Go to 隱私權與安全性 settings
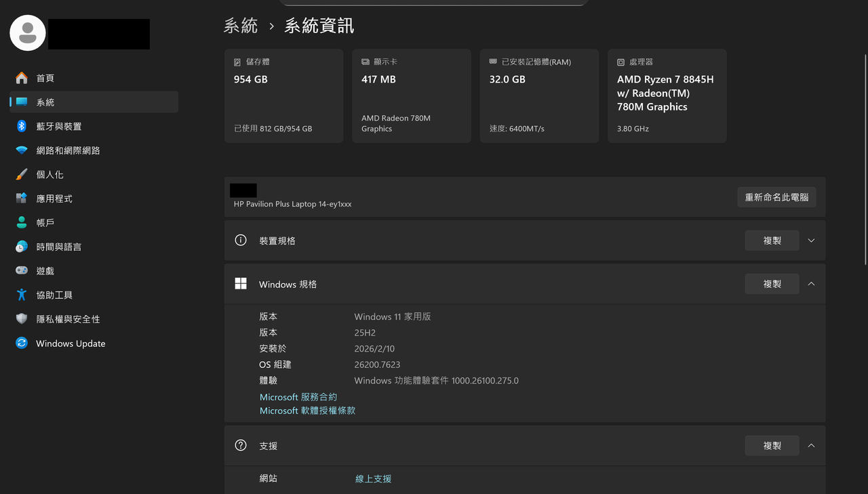This screenshot has height=494, width=868. pyautogui.click(x=94, y=318)
